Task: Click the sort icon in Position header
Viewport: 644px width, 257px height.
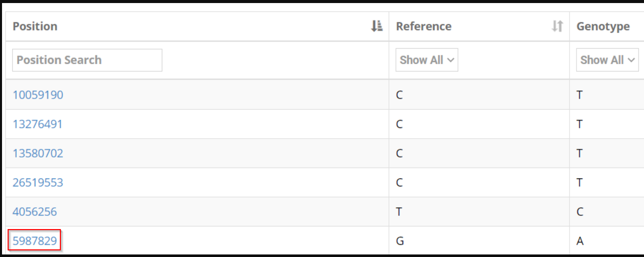Action: [x=376, y=26]
